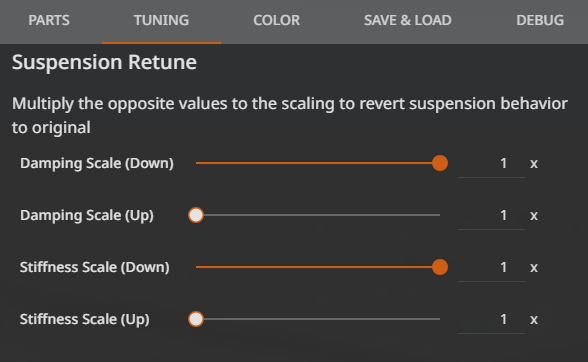Screen dimensions: 588x362
Task: Click the Damping Scale (Down) label
Action: tap(97, 164)
